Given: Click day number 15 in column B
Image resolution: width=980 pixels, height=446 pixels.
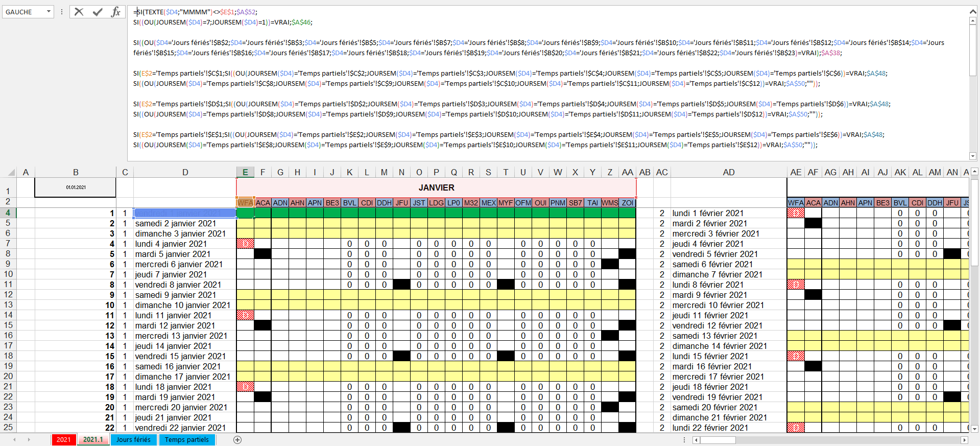Looking at the screenshot, I should [76, 356].
